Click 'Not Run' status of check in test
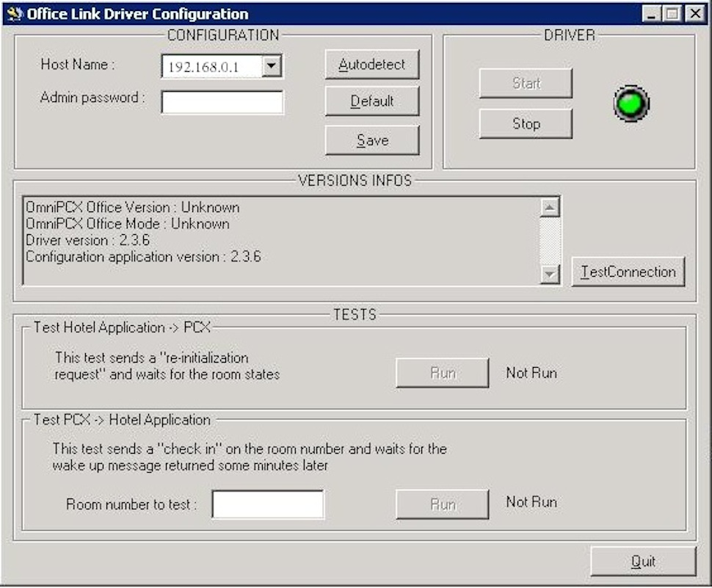The image size is (712, 588). 531,501
